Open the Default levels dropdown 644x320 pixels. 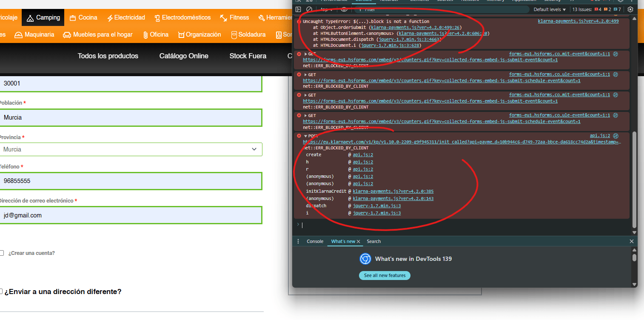[x=550, y=9]
